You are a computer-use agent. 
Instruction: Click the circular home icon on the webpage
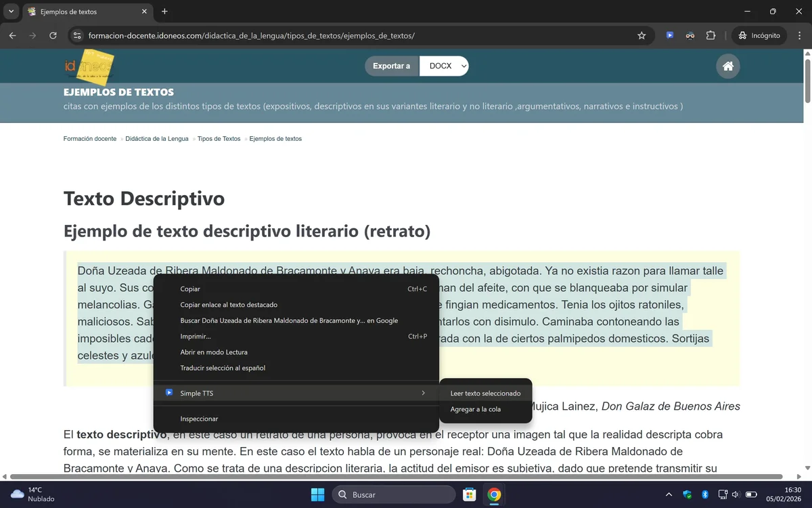(x=727, y=66)
